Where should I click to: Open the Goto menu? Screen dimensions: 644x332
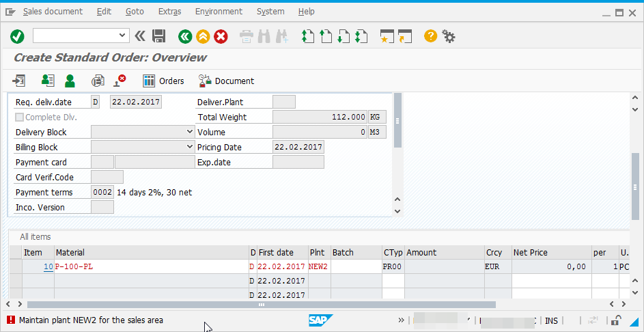click(x=135, y=12)
